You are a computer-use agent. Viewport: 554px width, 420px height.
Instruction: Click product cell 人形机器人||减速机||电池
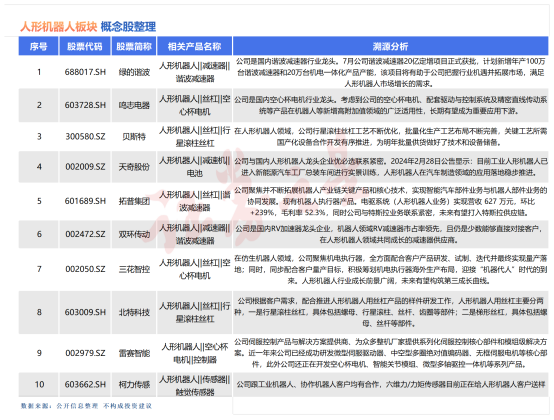tap(195, 167)
